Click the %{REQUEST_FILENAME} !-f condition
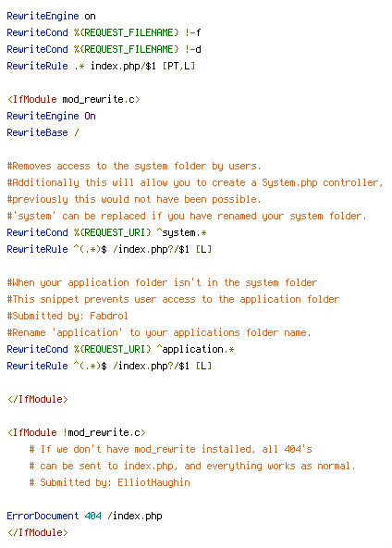 pos(137,32)
